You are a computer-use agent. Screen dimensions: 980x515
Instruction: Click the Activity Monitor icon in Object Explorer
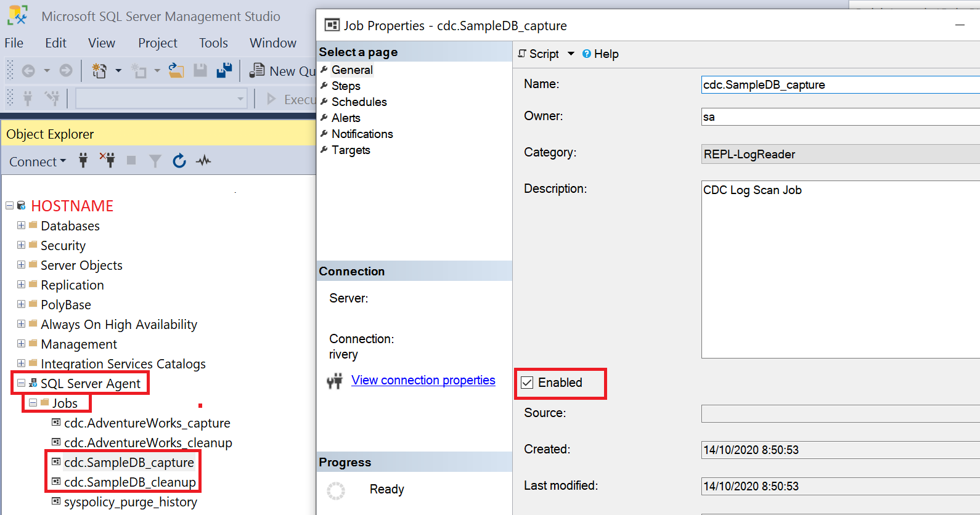tap(203, 161)
